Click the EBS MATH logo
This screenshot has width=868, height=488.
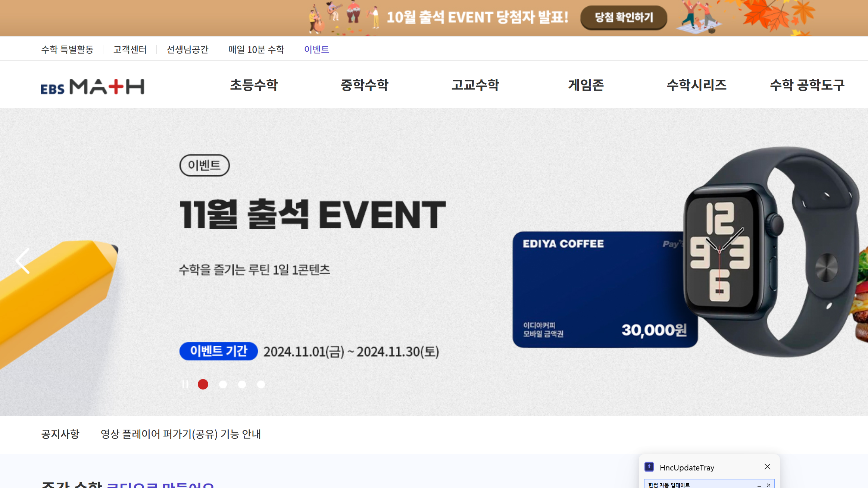point(92,86)
